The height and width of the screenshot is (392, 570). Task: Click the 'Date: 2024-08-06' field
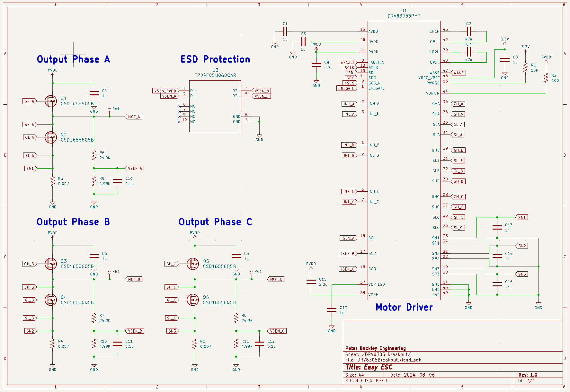pos(412,375)
